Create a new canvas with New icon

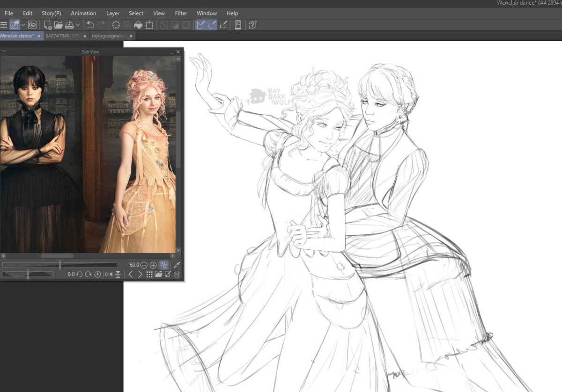pyautogui.click(x=48, y=25)
